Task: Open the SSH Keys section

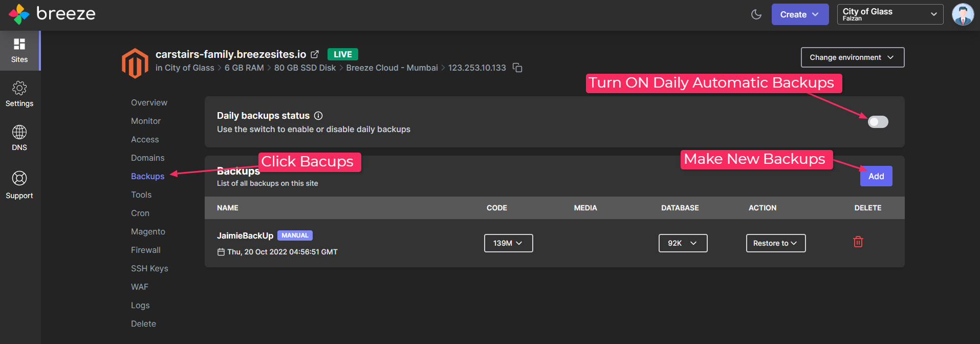Action: pos(149,268)
